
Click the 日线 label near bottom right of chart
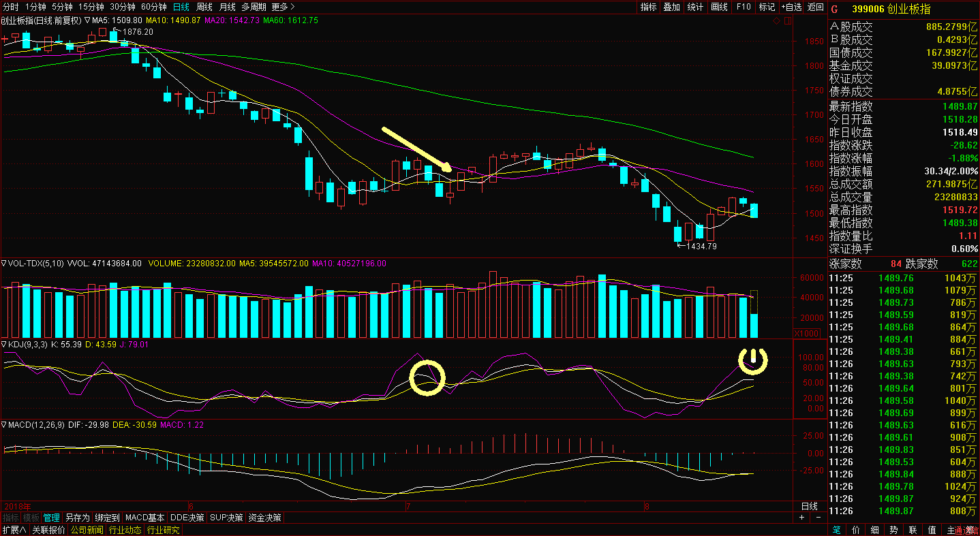coord(809,506)
